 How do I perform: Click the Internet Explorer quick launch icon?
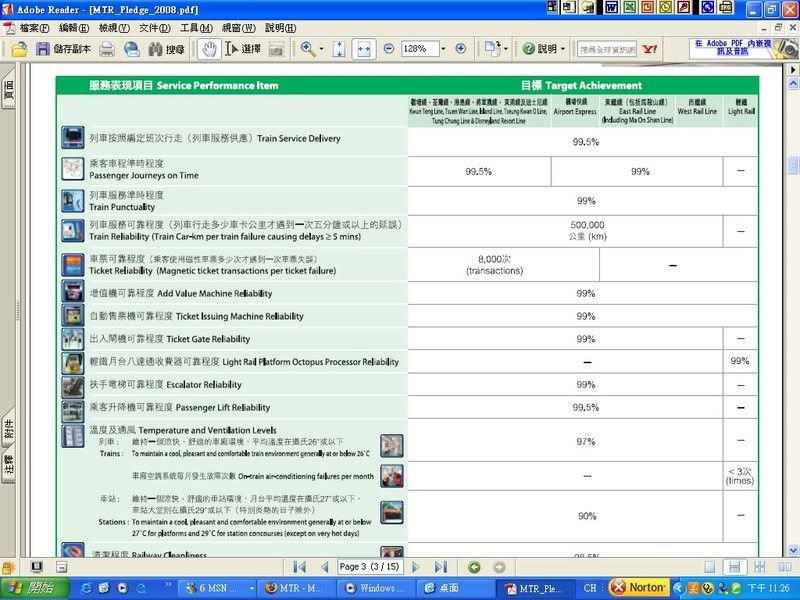click(86, 588)
